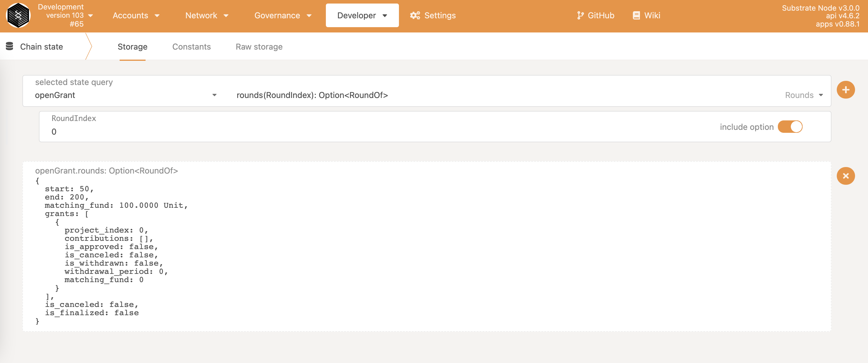Switch to the Constants tab
Viewport: 868px width, 363px height.
coord(192,47)
